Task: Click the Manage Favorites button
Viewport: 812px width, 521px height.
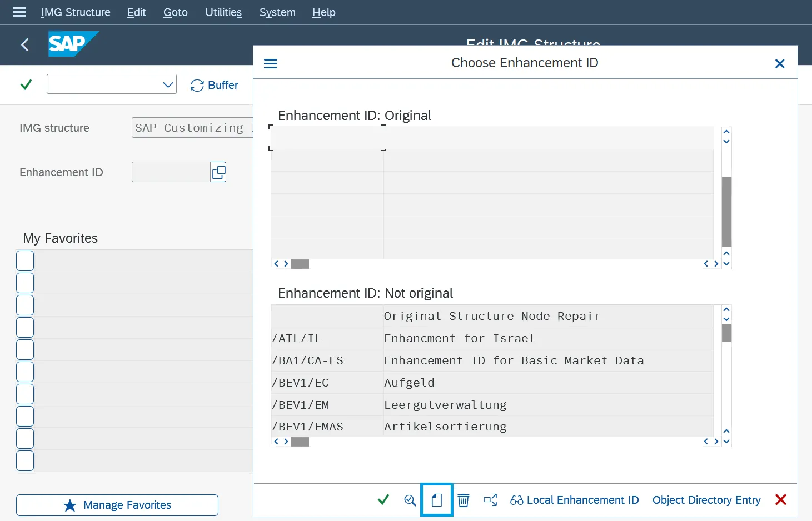Action: (x=117, y=505)
